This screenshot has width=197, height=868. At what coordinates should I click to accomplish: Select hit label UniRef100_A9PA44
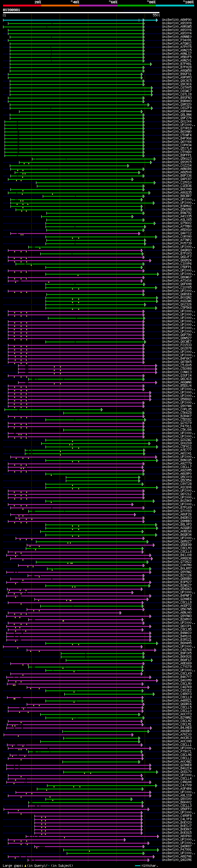[x=177, y=111]
